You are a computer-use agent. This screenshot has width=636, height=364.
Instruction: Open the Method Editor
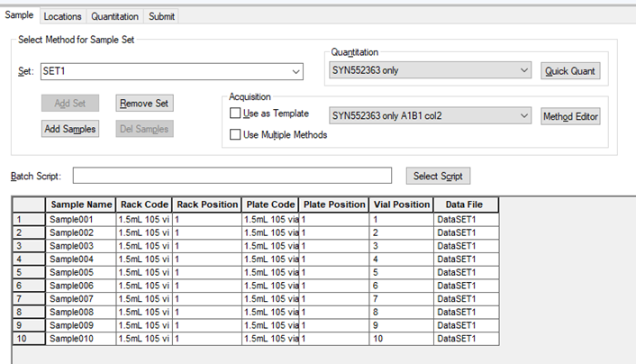click(570, 116)
